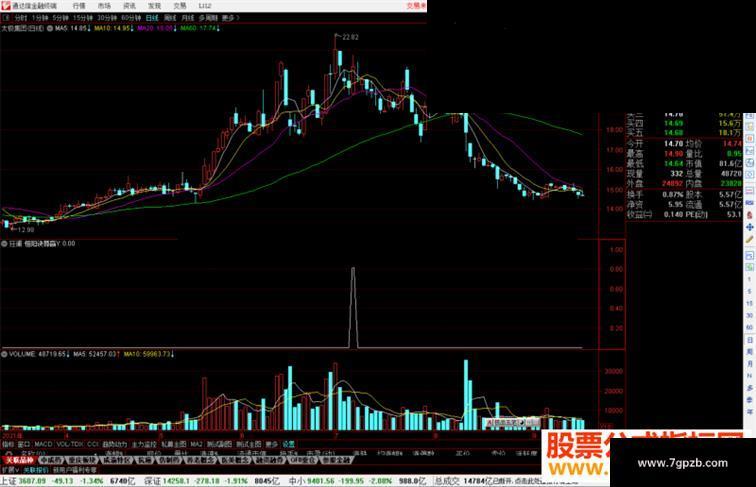Open the 行情 menu
This screenshot has height=487, width=756.
pos(79,6)
